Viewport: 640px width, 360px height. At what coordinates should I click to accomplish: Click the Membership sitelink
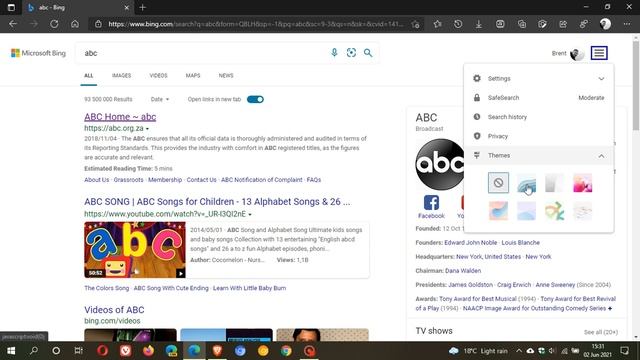[165, 180]
